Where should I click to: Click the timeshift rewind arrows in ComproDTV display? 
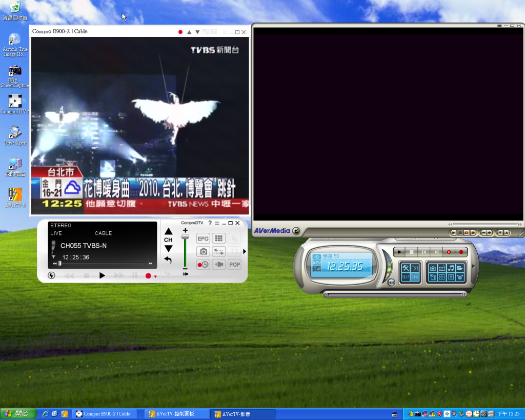point(54,264)
